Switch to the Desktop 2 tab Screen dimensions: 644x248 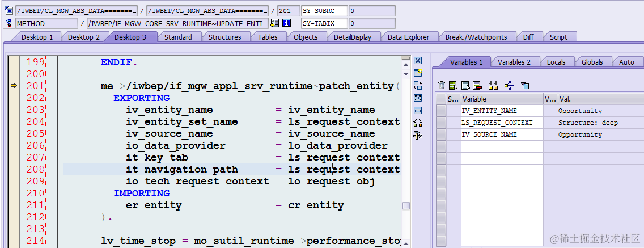[x=84, y=37]
